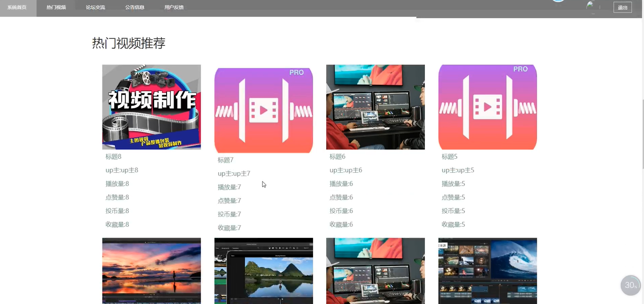This screenshot has height=304, width=644.
Task: Open the sunset beach video thumbnail
Action: [152, 271]
